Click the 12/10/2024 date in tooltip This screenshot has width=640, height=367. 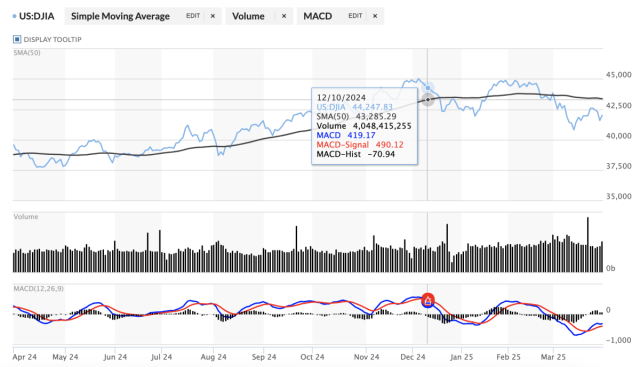(x=341, y=98)
